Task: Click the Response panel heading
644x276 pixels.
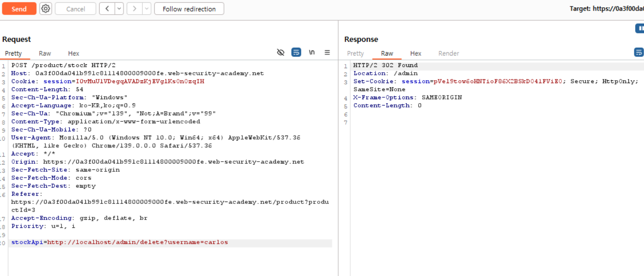Action: [361, 39]
